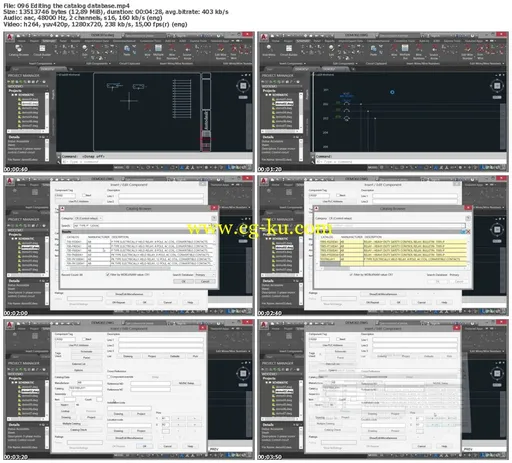This screenshot has height=463, width=512.
Task: Click the ViewCube in the 00:02:40 frame
Action: coord(497,230)
